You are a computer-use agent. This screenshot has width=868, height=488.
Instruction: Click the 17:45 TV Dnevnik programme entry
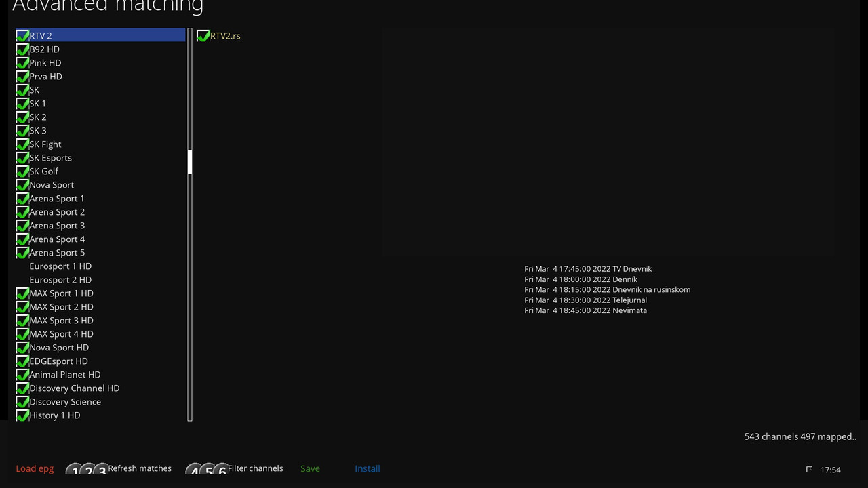(x=588, y=269)
